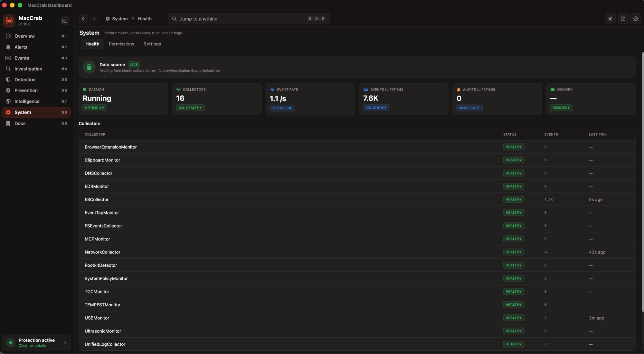
Task: Select the BrowserExtensionMonitor row
Action: (357, 147)
